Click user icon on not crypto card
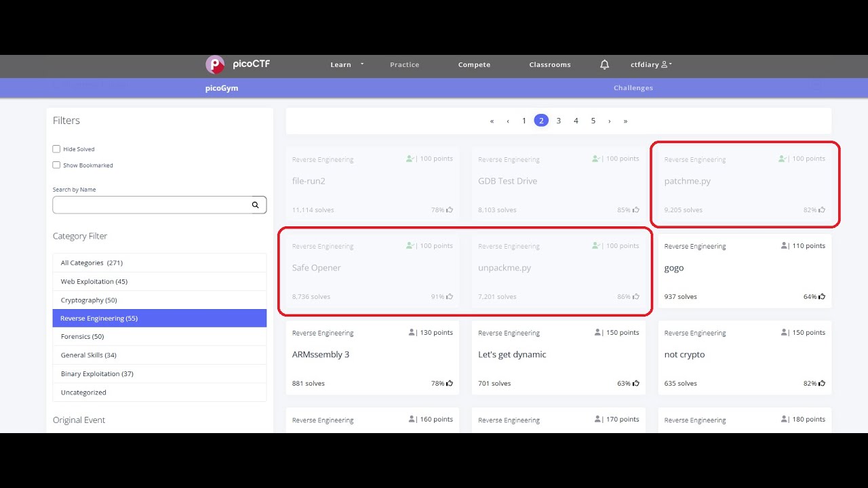The width and height of the screenshot is (868, 488). 785,333
